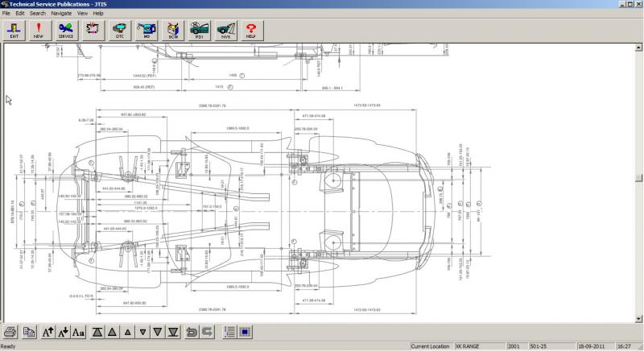Click the EXIT toolbar icon
The width and height of the screenshot is (644, 352).
point(14,31)
